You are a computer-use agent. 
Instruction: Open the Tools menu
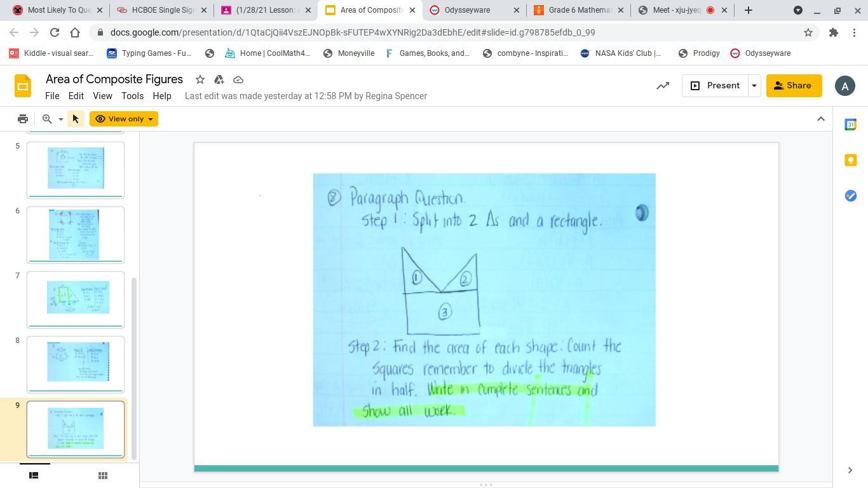coord(132,96)
